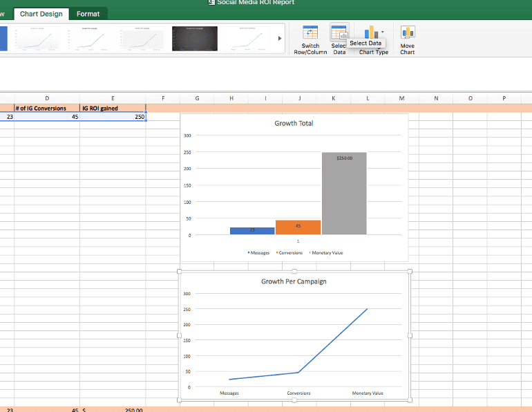Viewport: 532px width, 412px height.
Task: Select the orange 45 bar in chart
Action: click(x=298, y=227)
